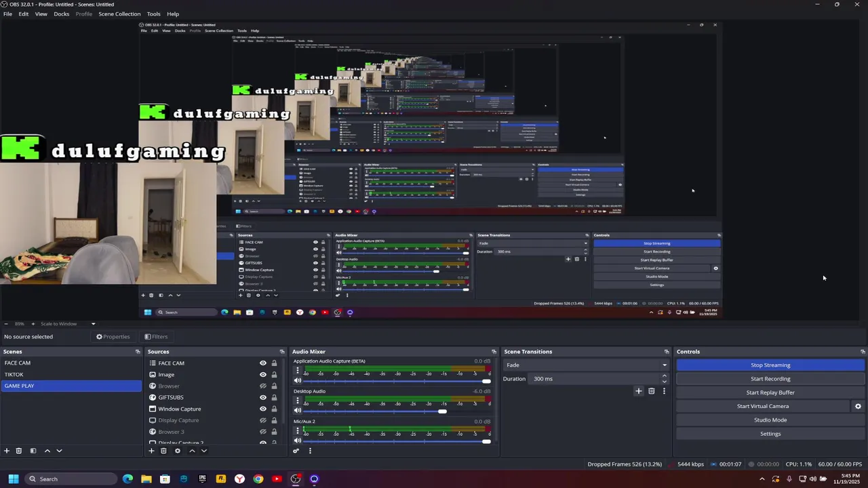The height and width of the screenshot is (488, 868).
Task: Move source up in Sources toolbar
Action: (192, 451)
